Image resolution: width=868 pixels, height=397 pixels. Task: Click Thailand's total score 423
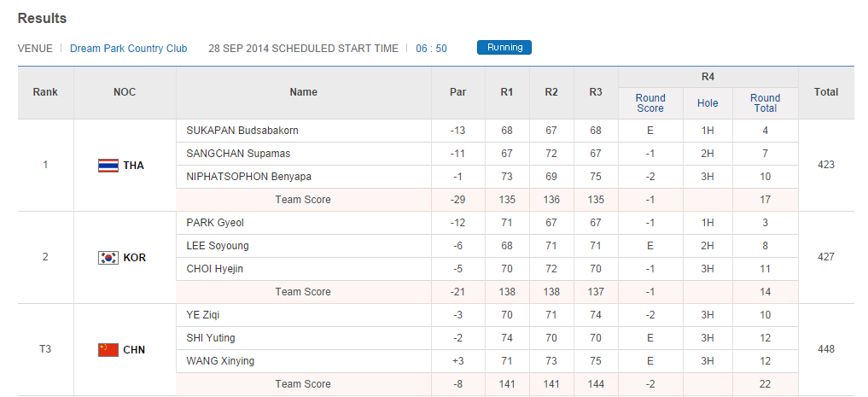tap(826, 165)
